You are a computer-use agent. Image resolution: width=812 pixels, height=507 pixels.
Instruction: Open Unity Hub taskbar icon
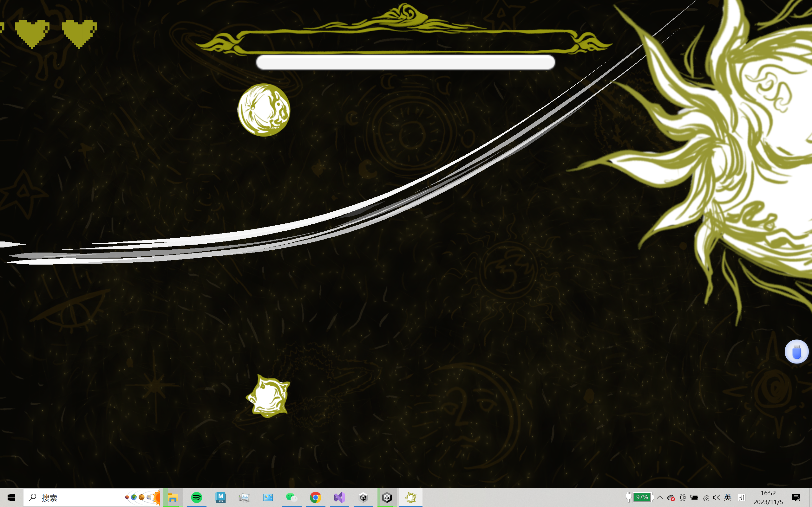coord(363,497)
